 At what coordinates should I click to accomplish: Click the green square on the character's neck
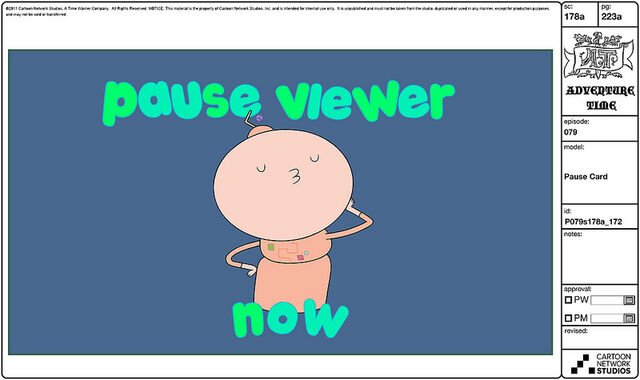(x=271, y=247)
